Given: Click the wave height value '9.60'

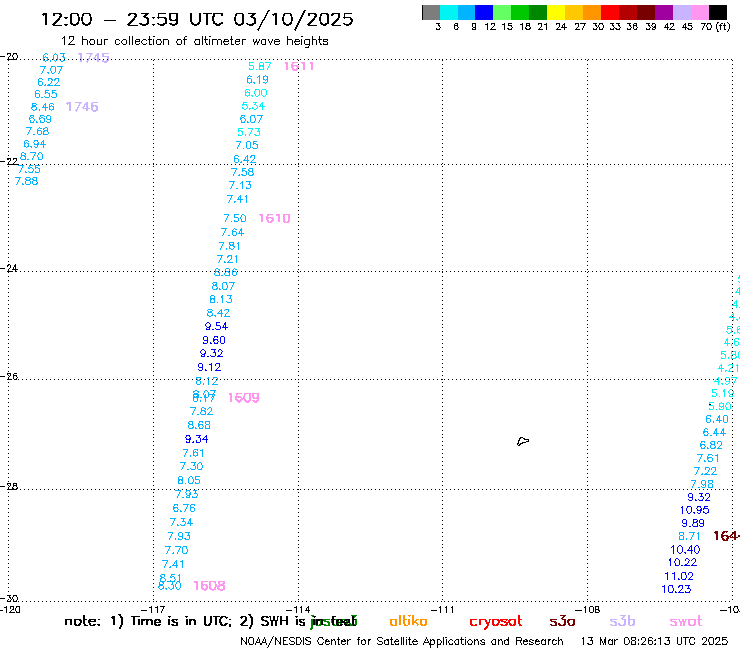Looking at the screenshot, I should pyautogui.click(x=214, y=340).
